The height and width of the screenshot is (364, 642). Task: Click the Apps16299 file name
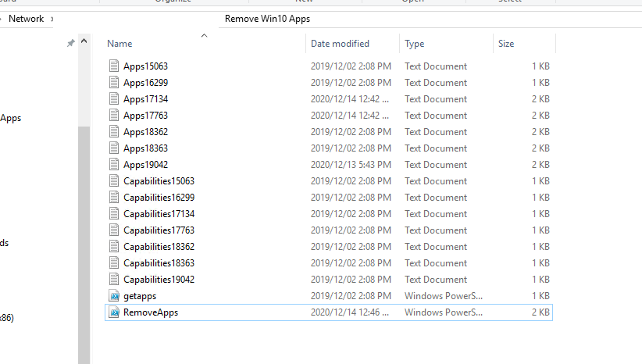coord(145,83)
